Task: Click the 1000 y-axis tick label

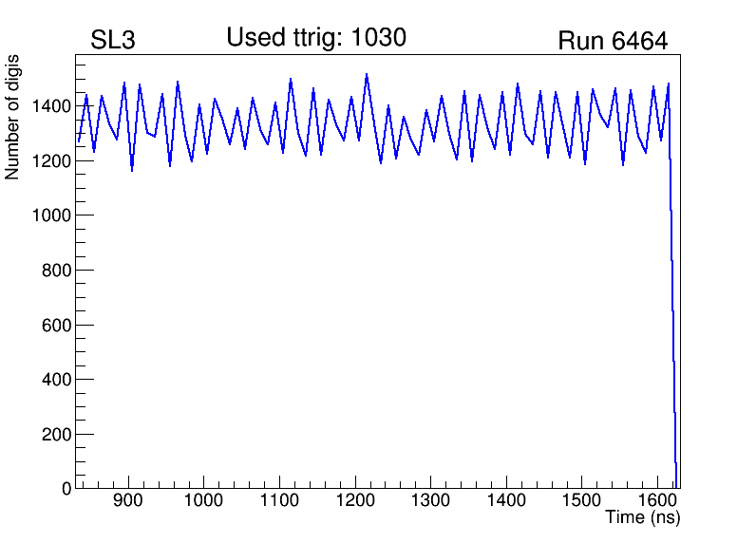Action: (x=50, y=215)
